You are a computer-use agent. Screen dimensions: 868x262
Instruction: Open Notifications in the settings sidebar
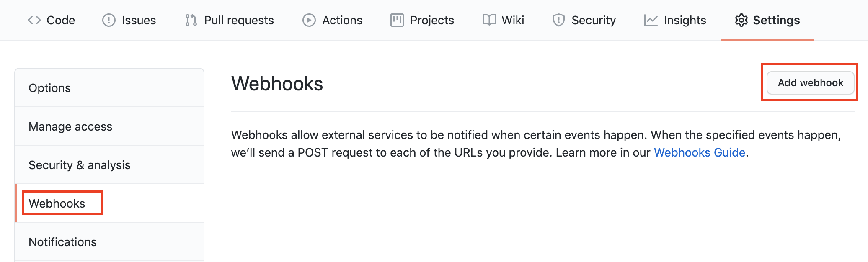pyautogui.click(x=63, y=242)
